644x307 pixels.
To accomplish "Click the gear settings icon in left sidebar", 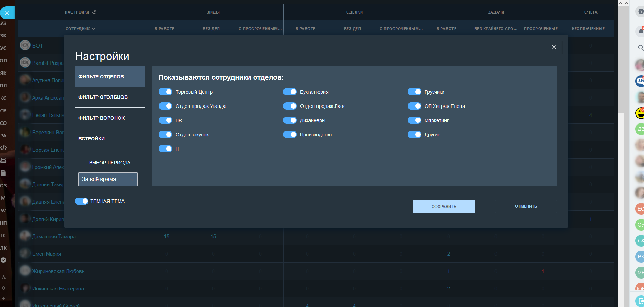I will coord(3,288).
